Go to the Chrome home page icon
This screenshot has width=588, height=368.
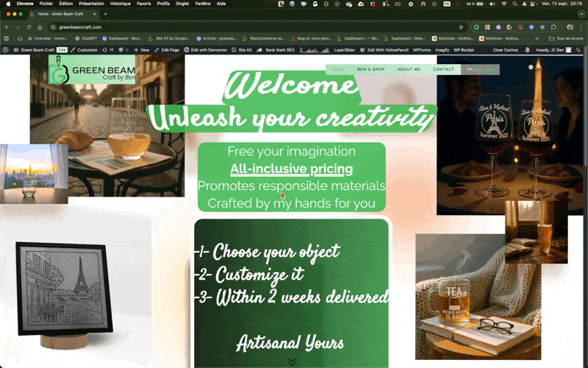pos(40,27)
